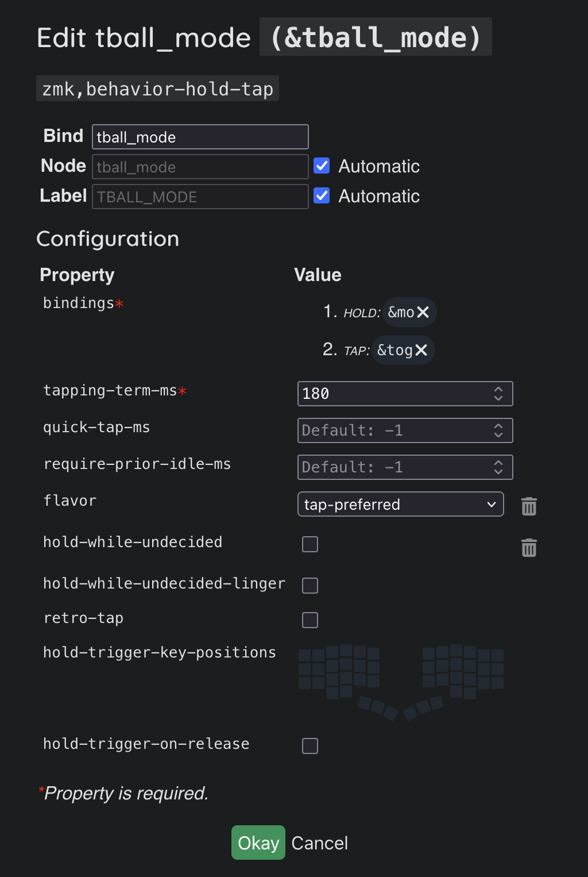Screen dimensions: 588x877
Task: Remove the HOLD &mo binding
Action: [x=423, y=312]
